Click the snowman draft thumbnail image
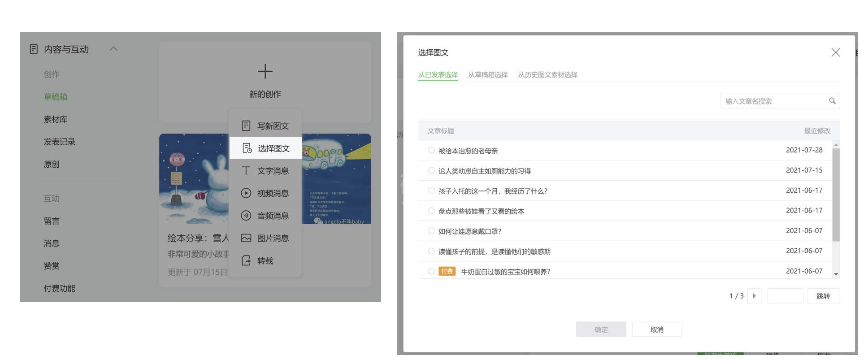Image resolution: width=868 pixels, height=364 pixels. tap(194, 178)
